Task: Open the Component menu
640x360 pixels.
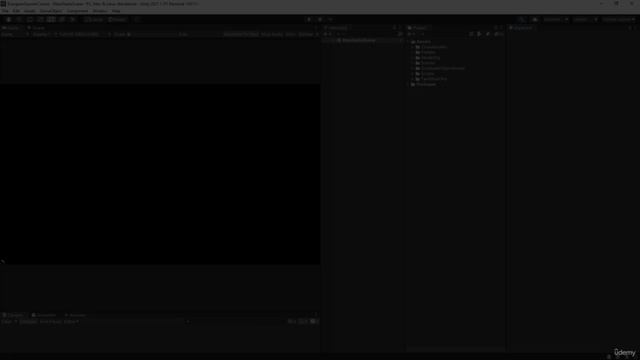Action: coord(77,11)
